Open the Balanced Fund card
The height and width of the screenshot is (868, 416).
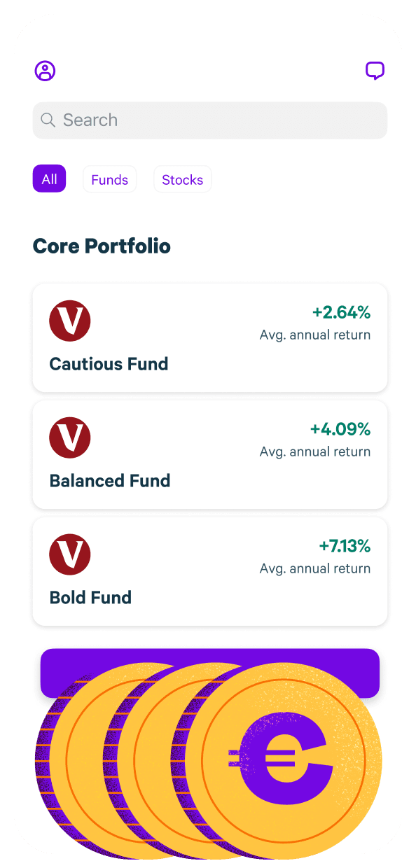click(x=210, y=454)
